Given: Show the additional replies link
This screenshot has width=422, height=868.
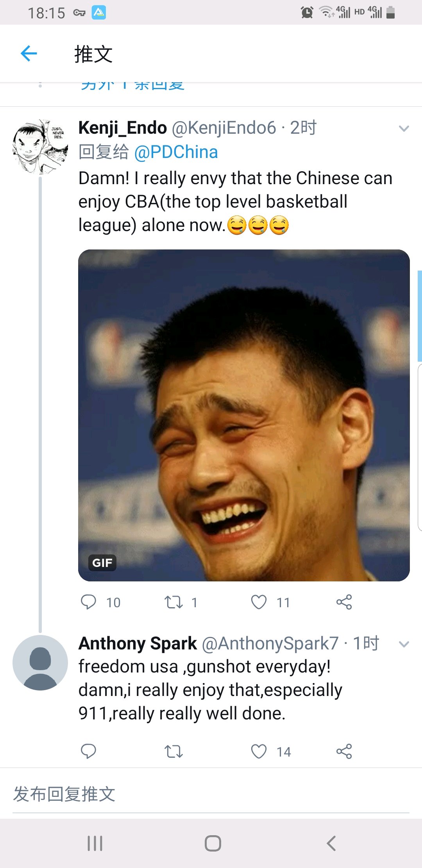Looking at the screenshot, I should click(x=133, y=86).
